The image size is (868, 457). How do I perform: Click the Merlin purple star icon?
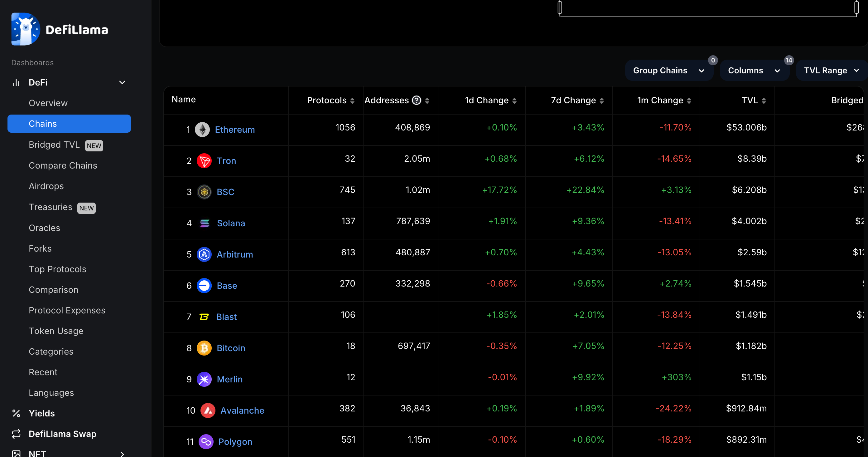pos(204,379)
